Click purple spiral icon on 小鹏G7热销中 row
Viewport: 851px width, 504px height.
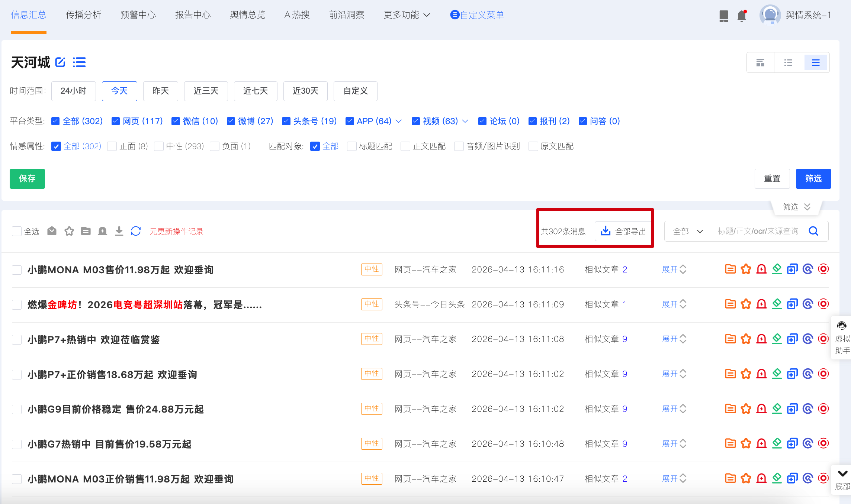click(x=808, y=443)
